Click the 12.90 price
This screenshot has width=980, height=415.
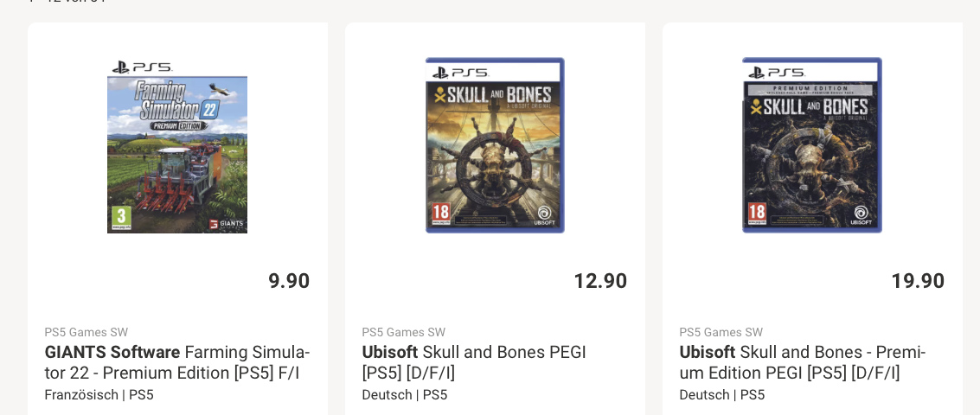click(x=600, y=281)
